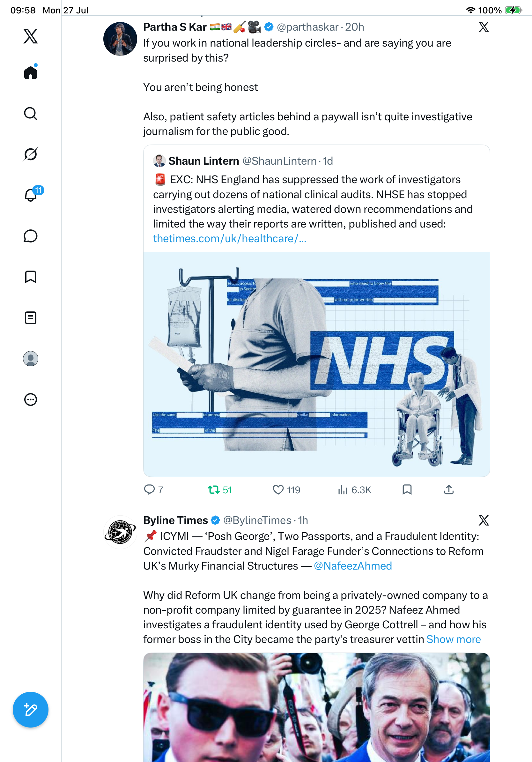
Task: Open the Search icon in sidebar
Action: (x=31, y=114)
